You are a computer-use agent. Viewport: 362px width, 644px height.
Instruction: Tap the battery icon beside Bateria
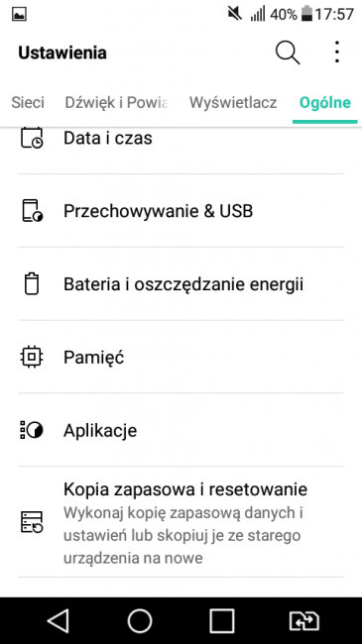(32, 283)
